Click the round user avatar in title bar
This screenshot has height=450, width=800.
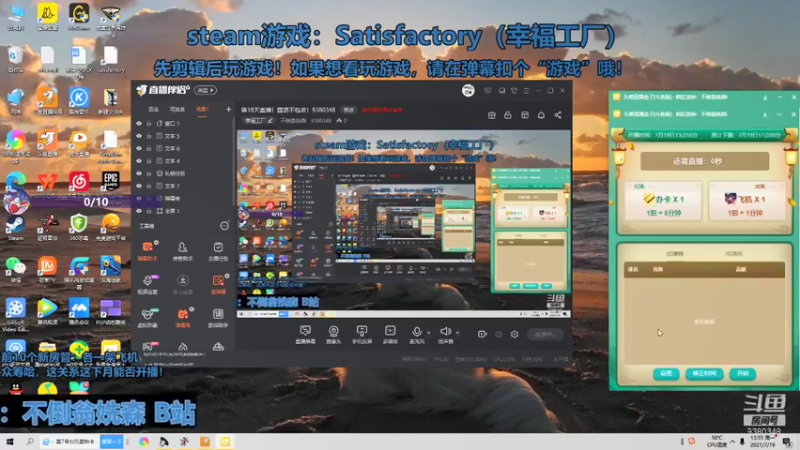coord(468,90)
